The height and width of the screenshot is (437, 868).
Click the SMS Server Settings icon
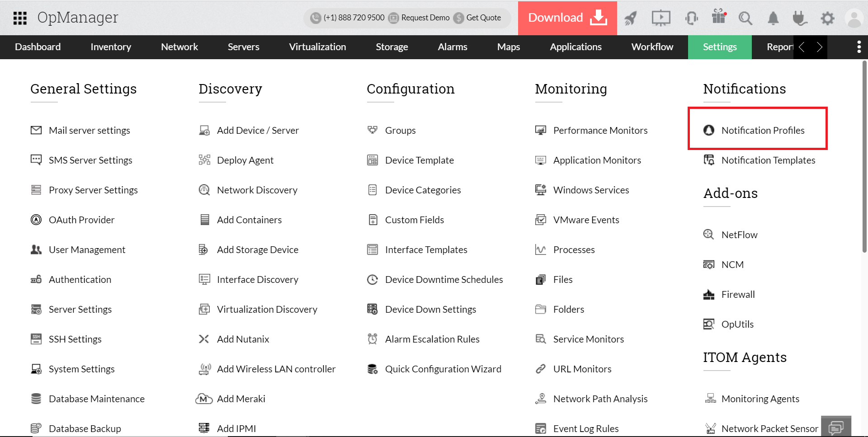coord(36,160)
